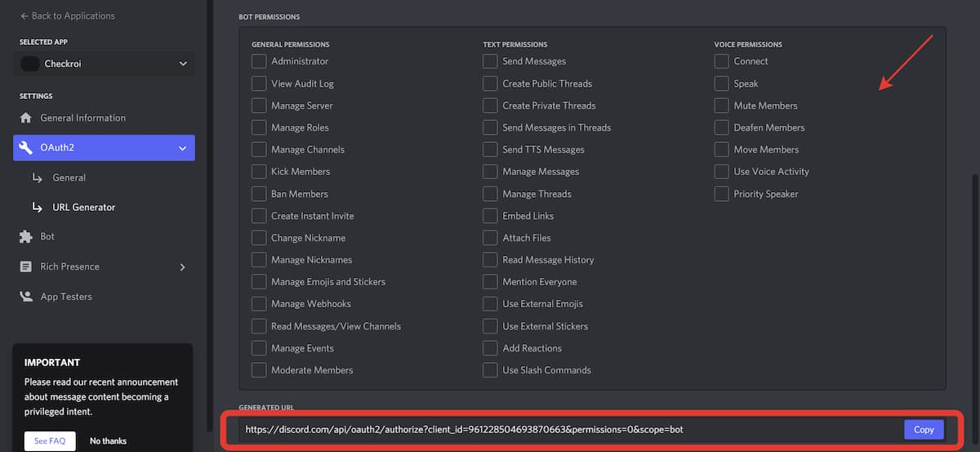Click the puzzle piece Bot icon

coord(26,236)
